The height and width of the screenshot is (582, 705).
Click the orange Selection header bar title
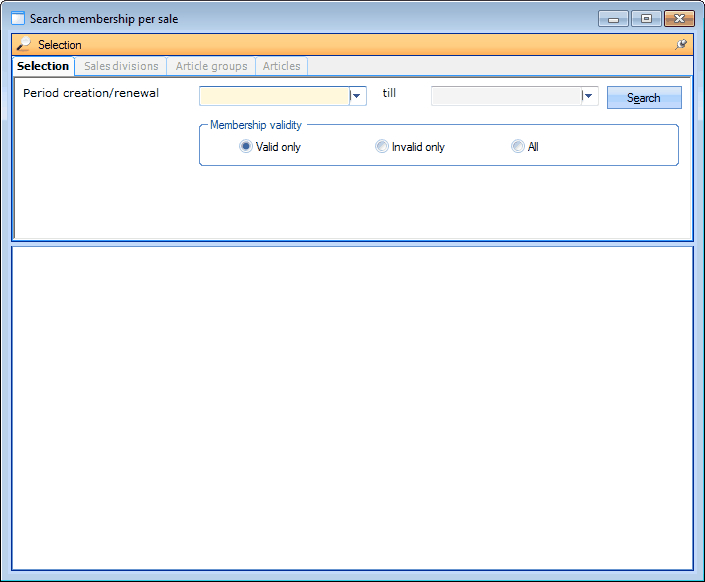point(60,45)
